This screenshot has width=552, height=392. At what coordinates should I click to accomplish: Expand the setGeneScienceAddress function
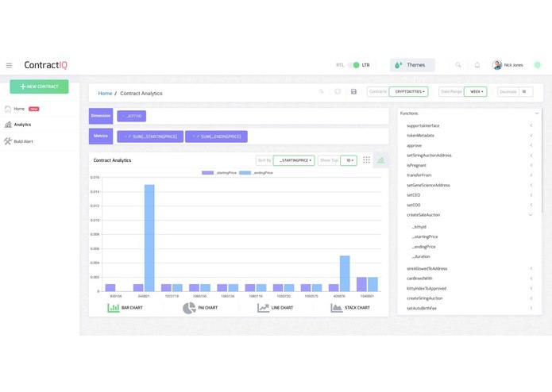(x=531, y=185)
